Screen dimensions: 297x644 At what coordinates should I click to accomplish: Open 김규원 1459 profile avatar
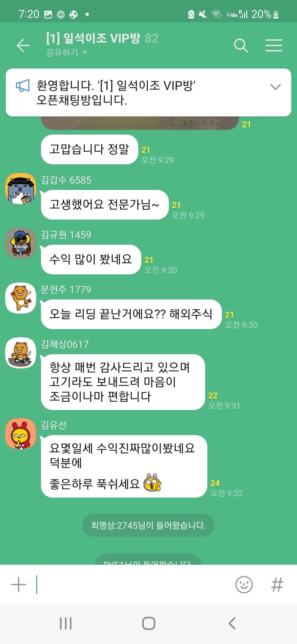21,243
